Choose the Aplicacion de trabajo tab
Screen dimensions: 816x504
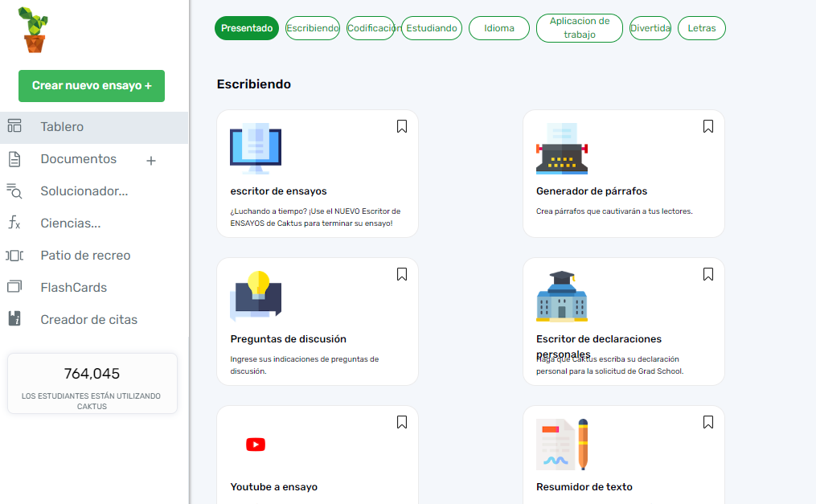[579, 28]
